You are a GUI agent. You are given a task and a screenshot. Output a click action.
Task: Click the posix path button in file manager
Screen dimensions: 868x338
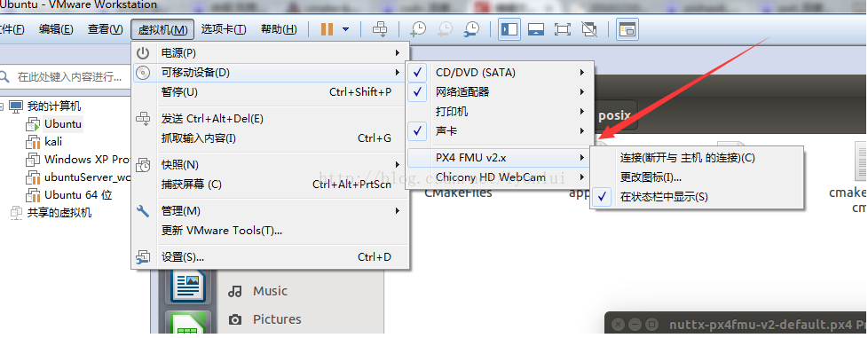614,115
